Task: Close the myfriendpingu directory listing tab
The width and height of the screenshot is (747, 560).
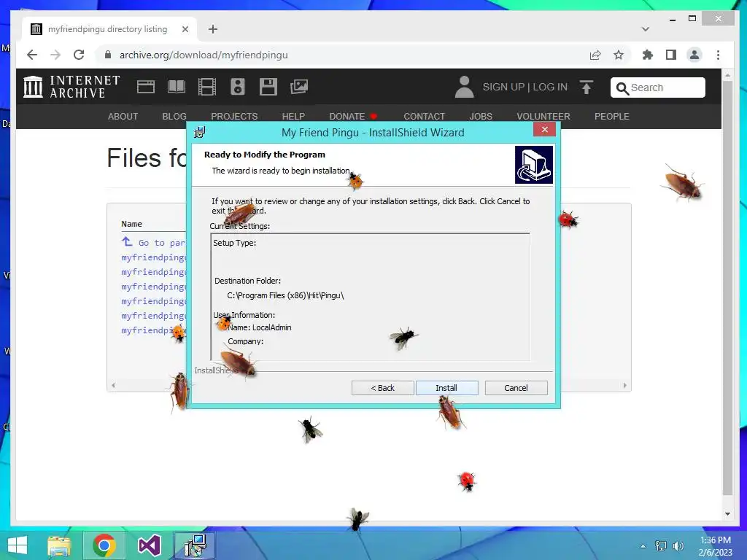Action: point(185,29)
